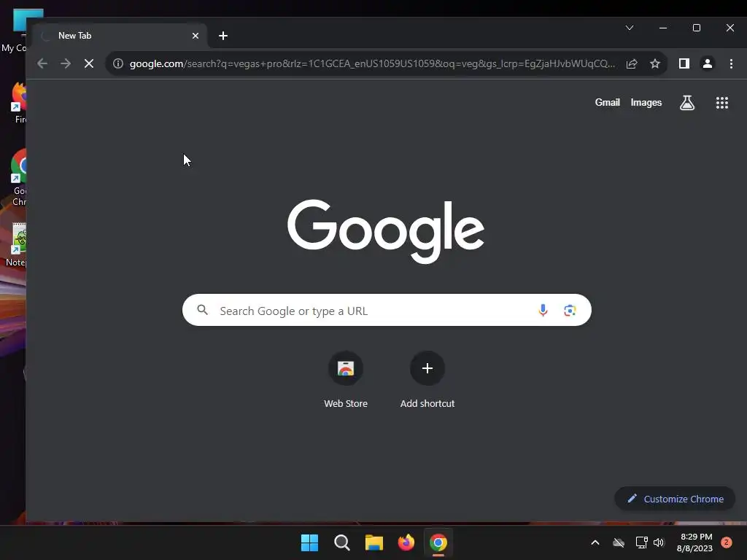747x560 pixels.
Task: Select the New Tab tab
Action: coord(120,36)
